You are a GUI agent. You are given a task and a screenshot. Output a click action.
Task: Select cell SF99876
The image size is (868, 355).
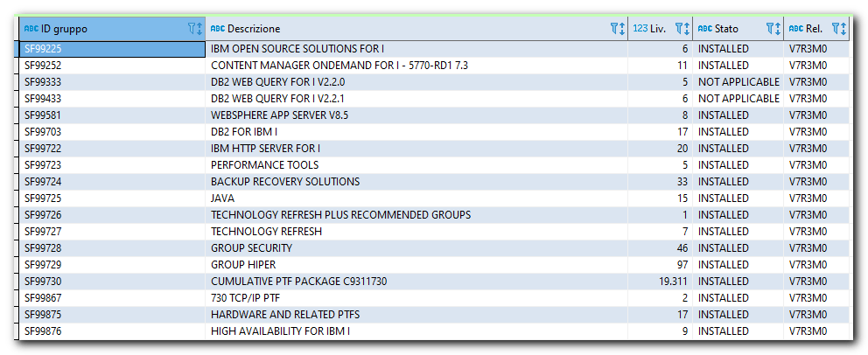[112, 331]
